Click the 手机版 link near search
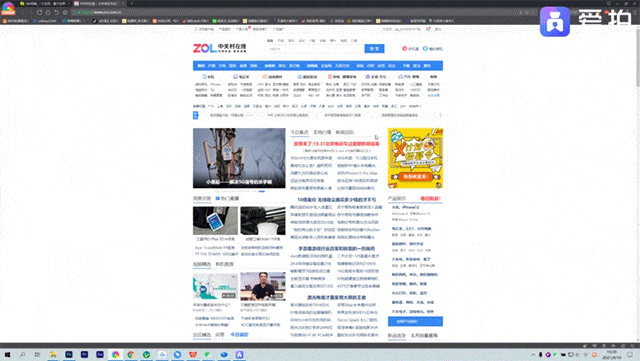This screenshot has width=640, height=361. [x=411, y=49]
